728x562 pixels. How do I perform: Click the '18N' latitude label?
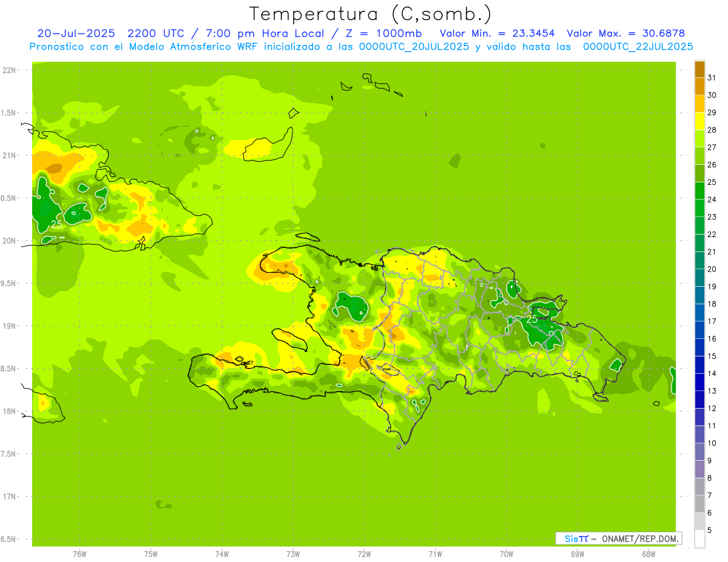pyautogui.click(x=8, y=411)
